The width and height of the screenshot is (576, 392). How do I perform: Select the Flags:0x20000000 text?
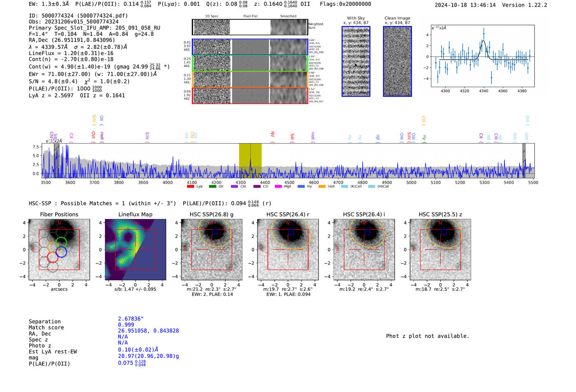click(345, 4)
